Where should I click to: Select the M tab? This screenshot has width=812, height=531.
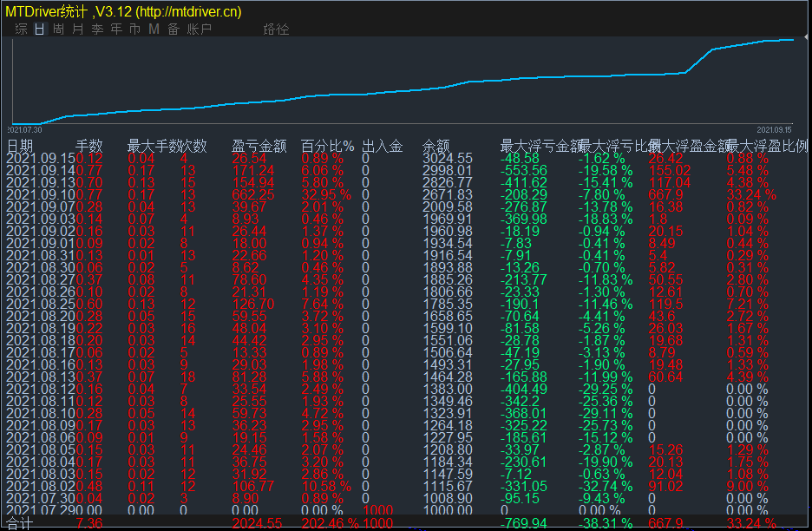[154, 29]
